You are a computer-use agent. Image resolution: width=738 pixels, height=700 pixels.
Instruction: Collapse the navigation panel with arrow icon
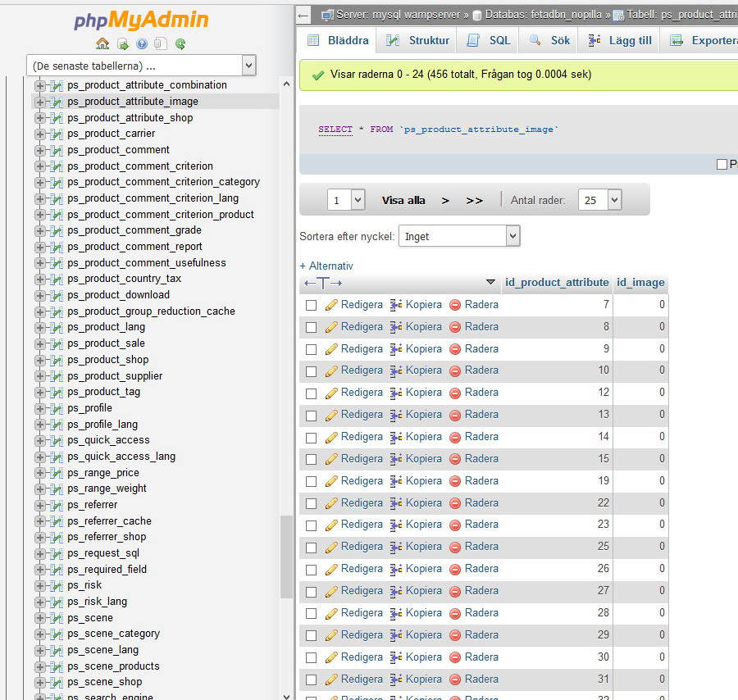coord(303,15)
